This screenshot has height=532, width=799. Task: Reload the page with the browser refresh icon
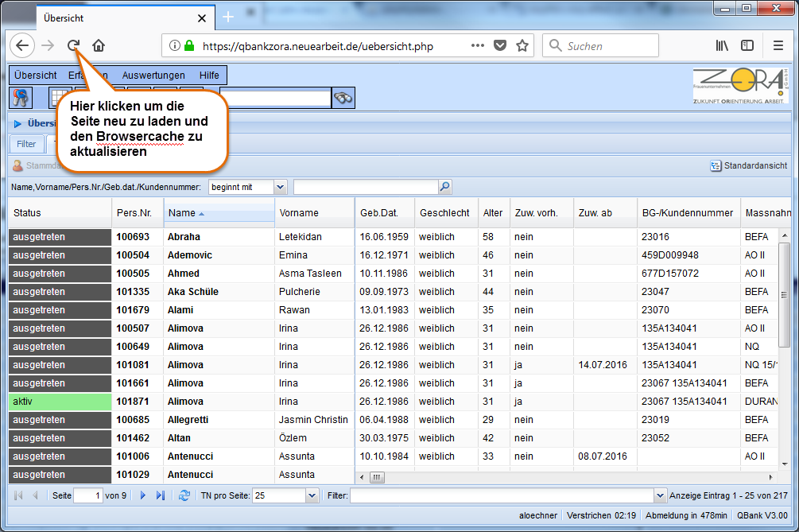pyautogui.click(x=73, y=46)
